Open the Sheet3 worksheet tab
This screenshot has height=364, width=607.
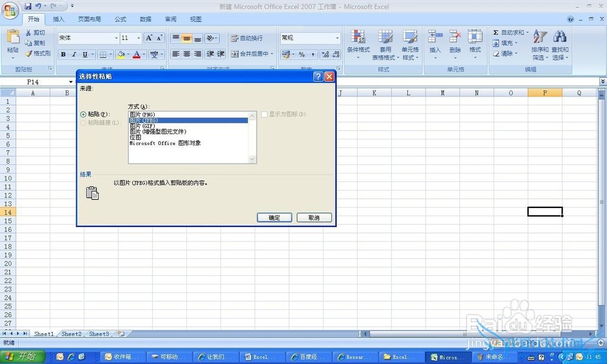point(99,334)
